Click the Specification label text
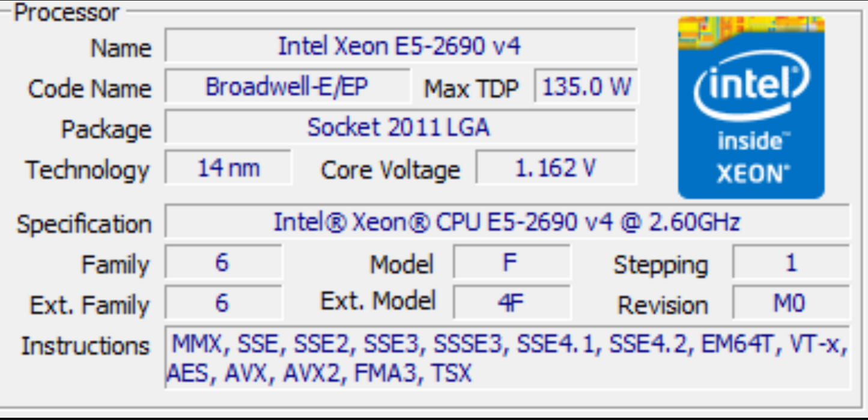 coord(84,224)
